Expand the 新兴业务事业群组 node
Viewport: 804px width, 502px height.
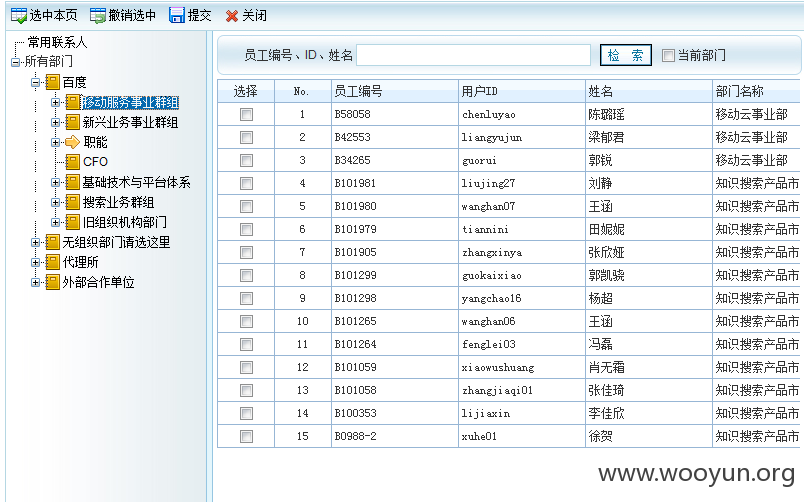tap(55, 122)
